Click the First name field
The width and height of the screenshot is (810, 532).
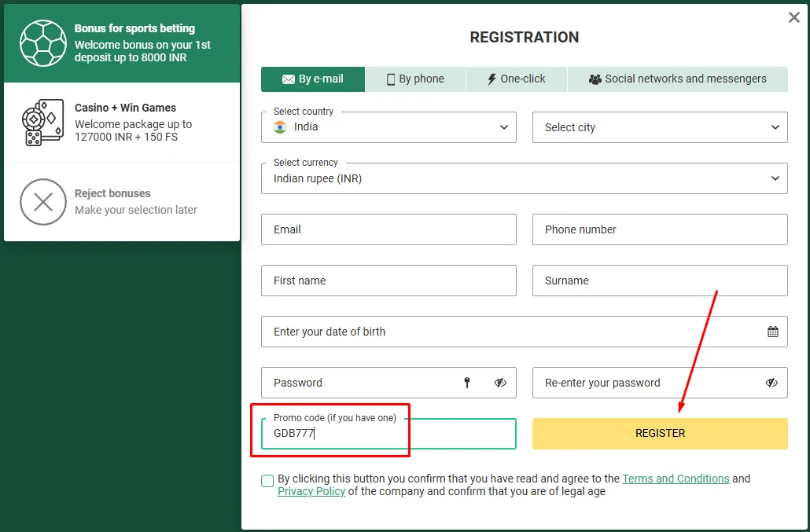pyautogui.click(x=388, y=281)
